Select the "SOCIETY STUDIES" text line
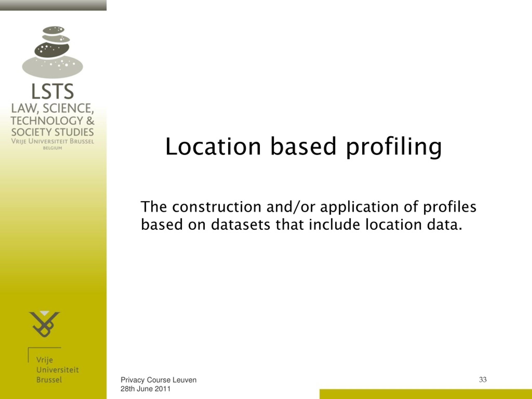The width and height of the screenshot is (532, 399). click(52, 132)
